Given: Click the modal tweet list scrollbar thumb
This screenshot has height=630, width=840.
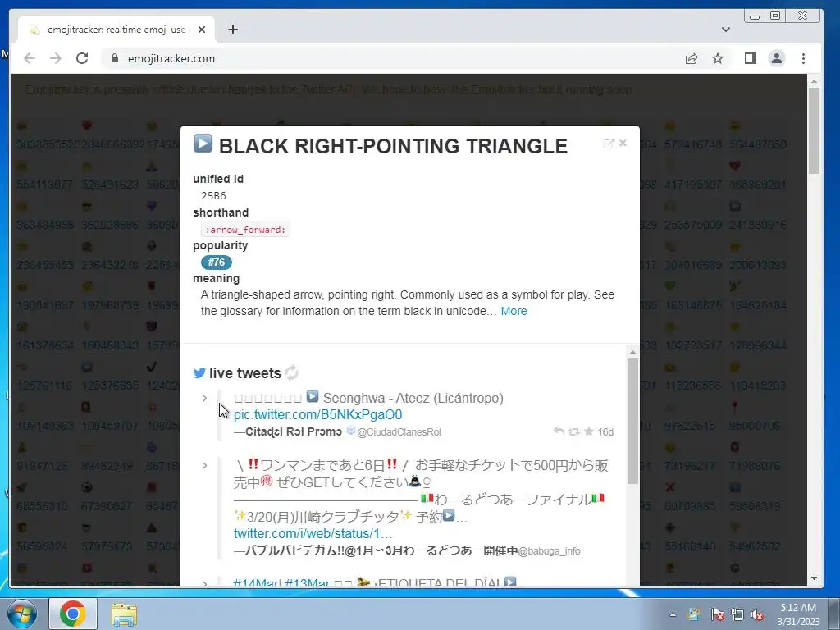Looking at the screenshot, I should 632,421.
